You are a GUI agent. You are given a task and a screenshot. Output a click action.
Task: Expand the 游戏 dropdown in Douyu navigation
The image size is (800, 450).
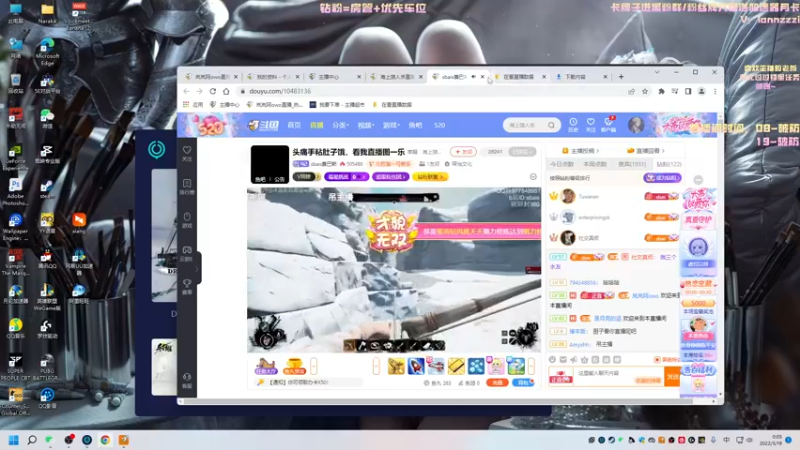tap(391, 125)
